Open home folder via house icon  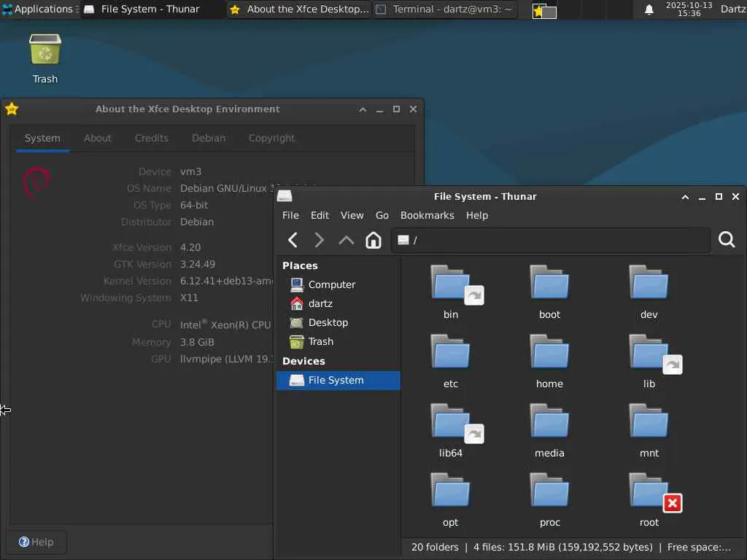373,240
